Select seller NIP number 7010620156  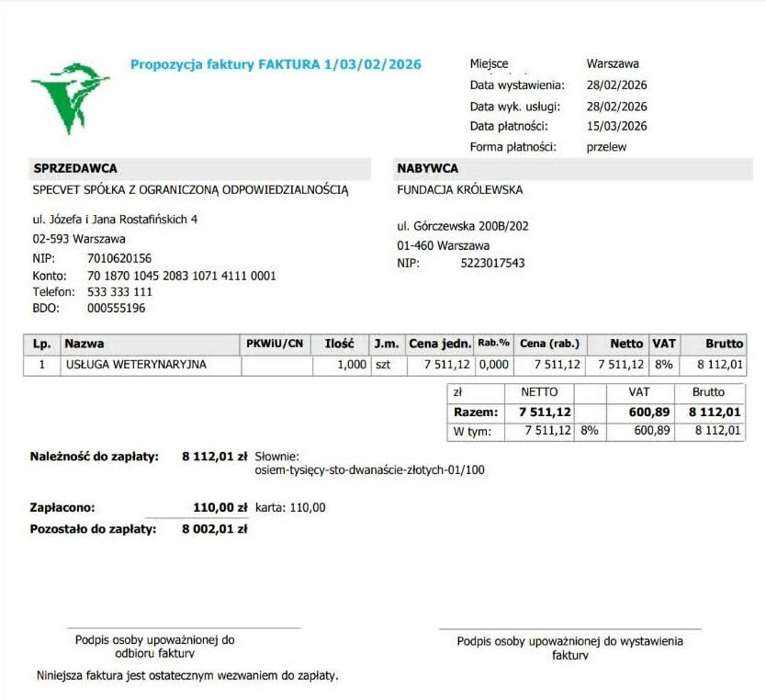click(119, 258)
